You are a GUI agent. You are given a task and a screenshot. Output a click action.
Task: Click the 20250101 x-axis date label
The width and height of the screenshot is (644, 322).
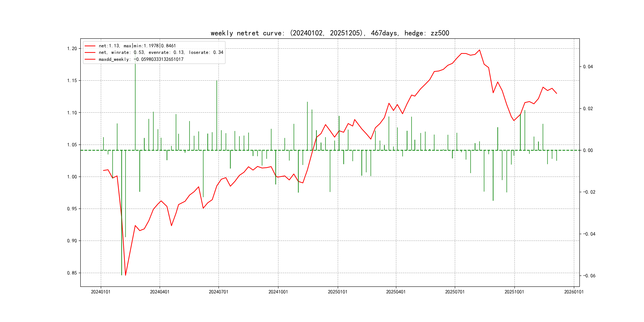(x=338, y=292)
